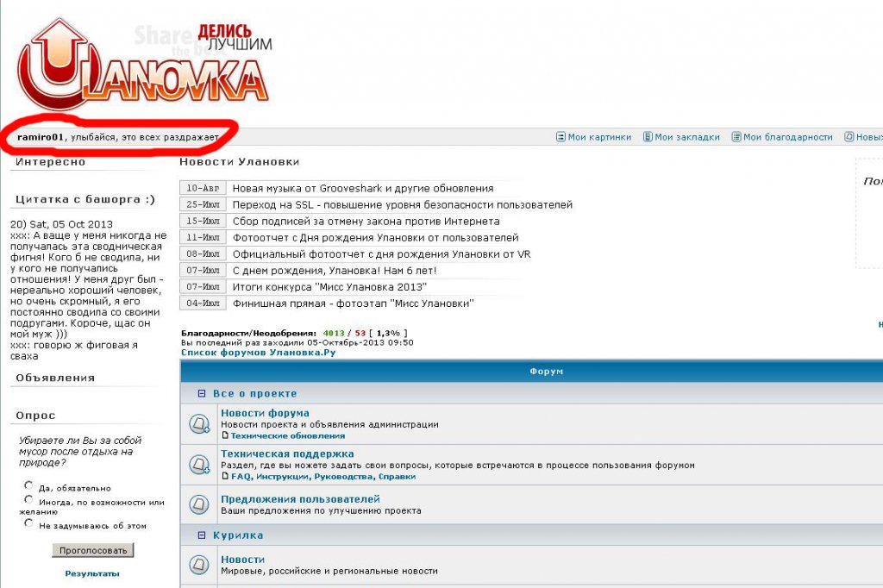This screenshot has width=883, height=588.
Task: Click the forum status icon for Техническая поддержка
Action: pyautogui.click(x=199, y=465)
